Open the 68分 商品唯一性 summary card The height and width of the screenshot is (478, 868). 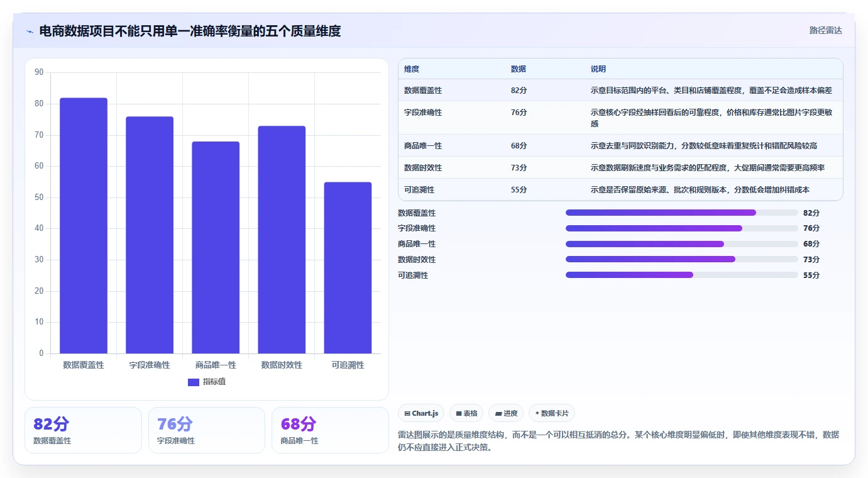pyautogui.click(x=330, y=430)
